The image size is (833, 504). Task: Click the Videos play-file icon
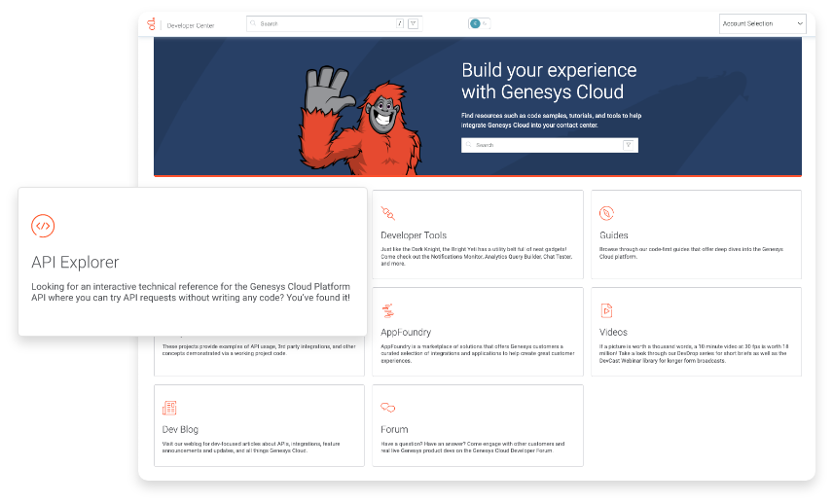pyautogui.click(x=606, y=310)
